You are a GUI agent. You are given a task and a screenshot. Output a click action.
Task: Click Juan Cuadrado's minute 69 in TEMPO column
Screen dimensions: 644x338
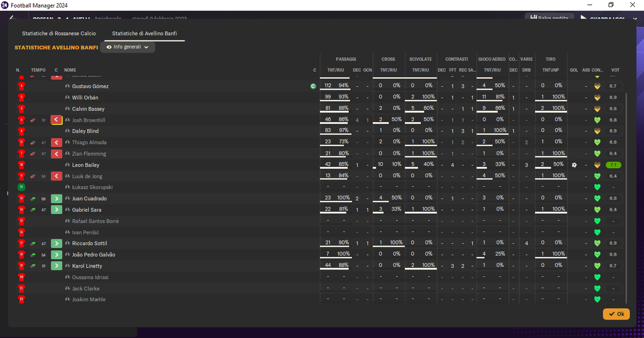[44, 199]
